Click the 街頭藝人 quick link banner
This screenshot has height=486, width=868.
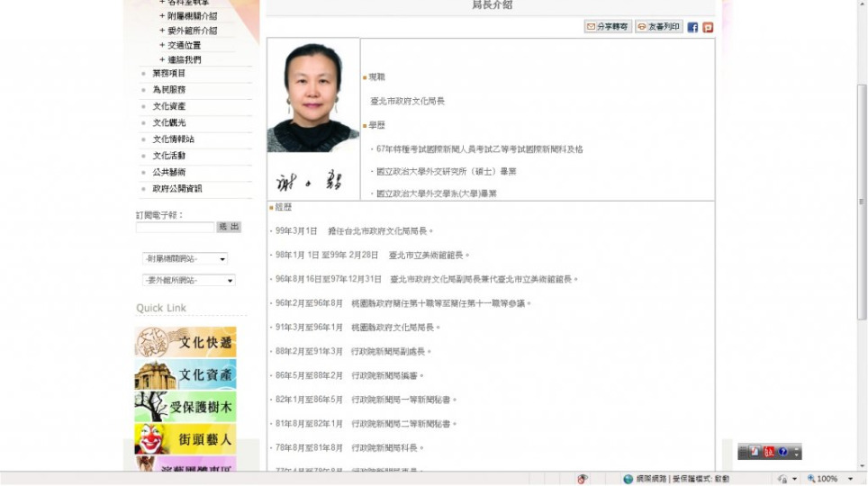pos(185,439)
